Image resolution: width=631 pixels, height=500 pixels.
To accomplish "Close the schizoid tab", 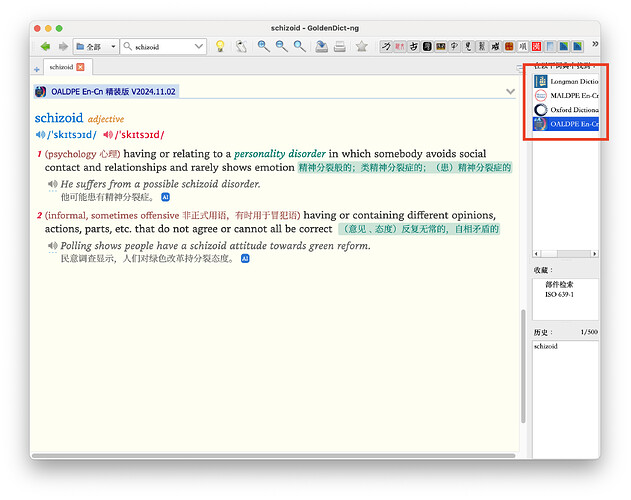I will tap(80, 67).
